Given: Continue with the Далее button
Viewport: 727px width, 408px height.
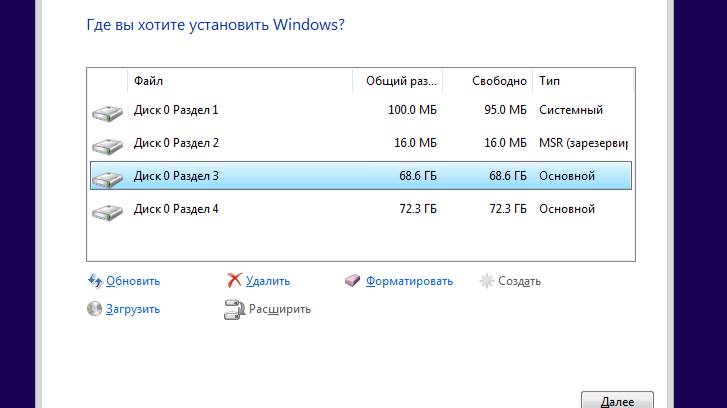Looking at the screenshot, I should pyautogui.click(x=618, y=400).
